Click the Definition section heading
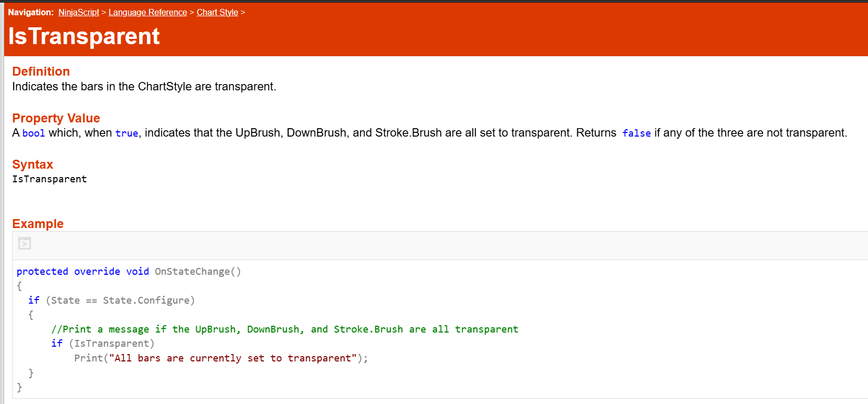This screenshot has height=404, width=868. (x=41, y=71)
